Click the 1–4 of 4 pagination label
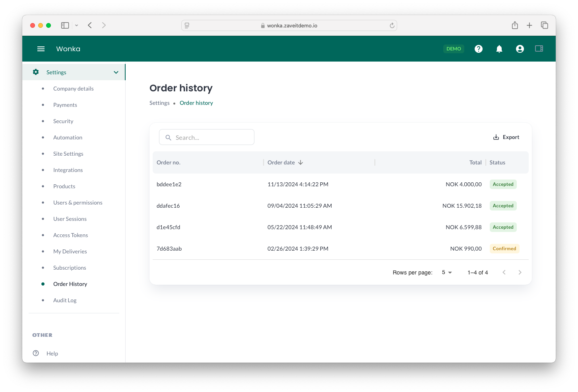 (x=478, y=272)
